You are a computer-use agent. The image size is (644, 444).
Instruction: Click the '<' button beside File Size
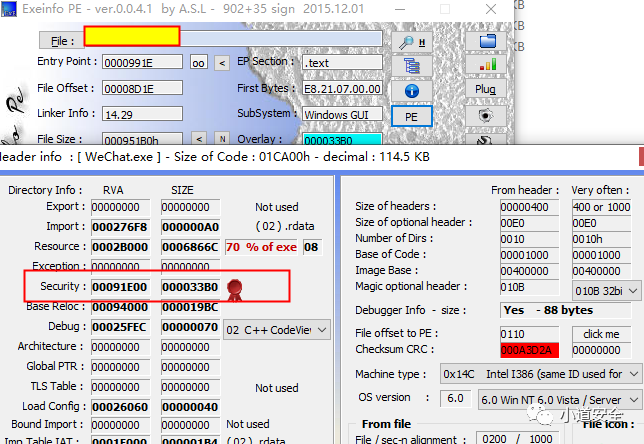click(199, 139)
